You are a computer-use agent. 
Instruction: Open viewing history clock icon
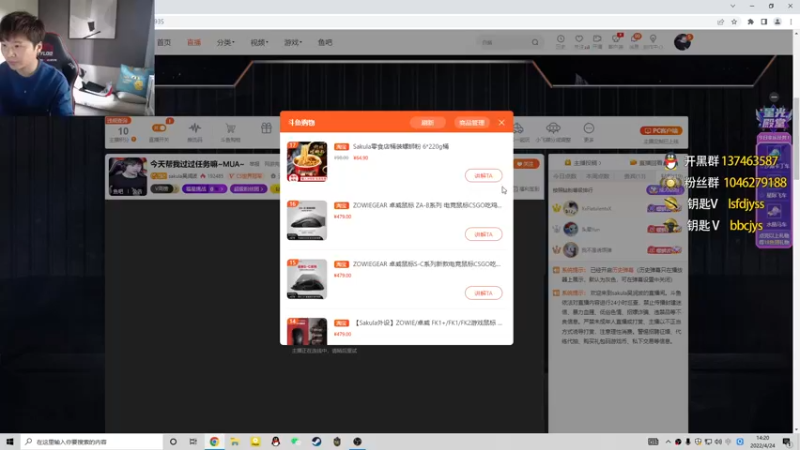point(561,41)
